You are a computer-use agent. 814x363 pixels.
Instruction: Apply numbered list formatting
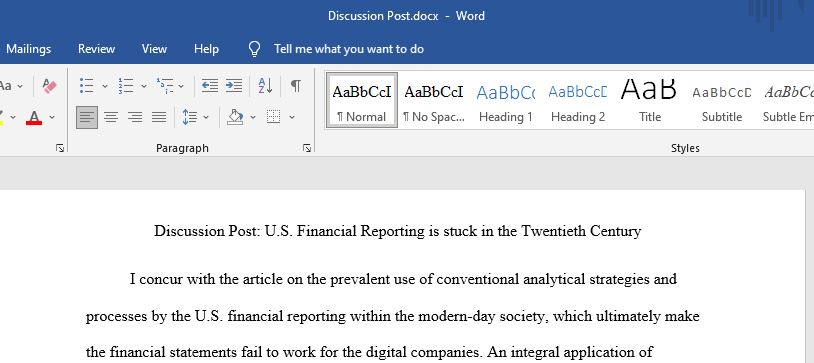click(126, 86)
